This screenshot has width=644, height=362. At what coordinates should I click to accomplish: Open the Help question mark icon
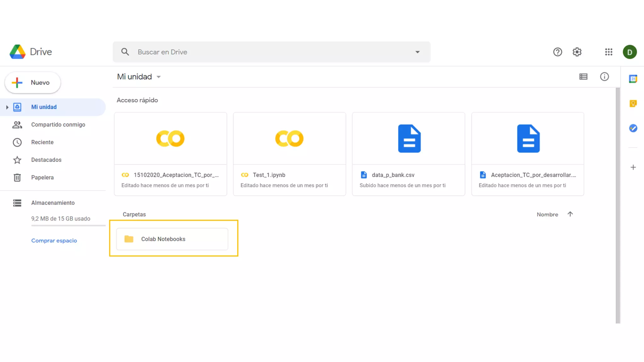point(558,52)
